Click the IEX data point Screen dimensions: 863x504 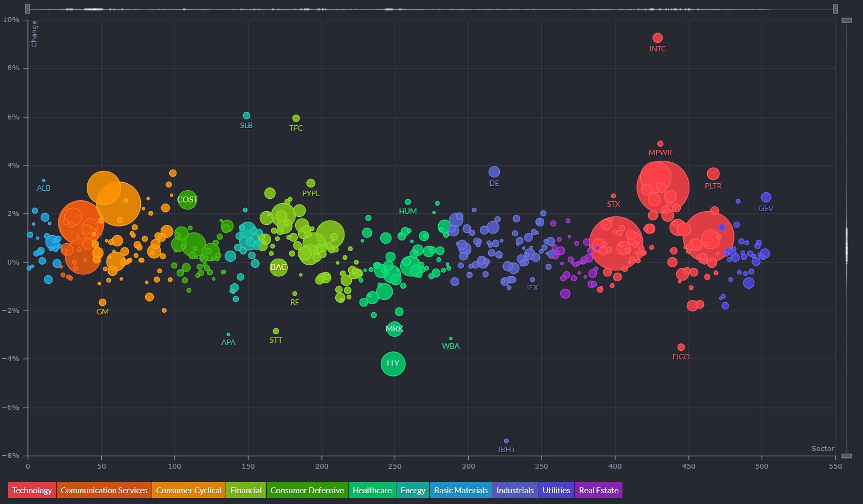(532, 280)
